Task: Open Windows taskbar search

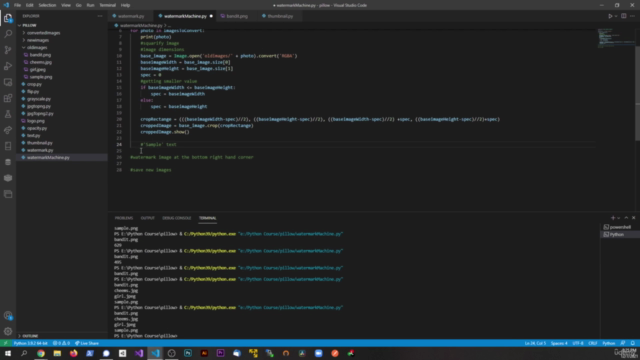Action: [24, 353]
